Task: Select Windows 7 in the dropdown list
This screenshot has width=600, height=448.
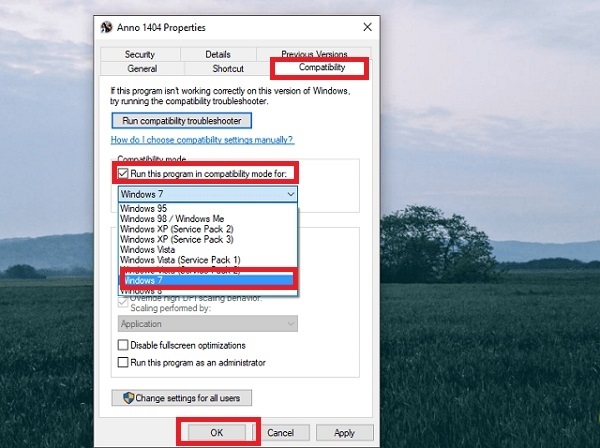Action: click(208, 280)
